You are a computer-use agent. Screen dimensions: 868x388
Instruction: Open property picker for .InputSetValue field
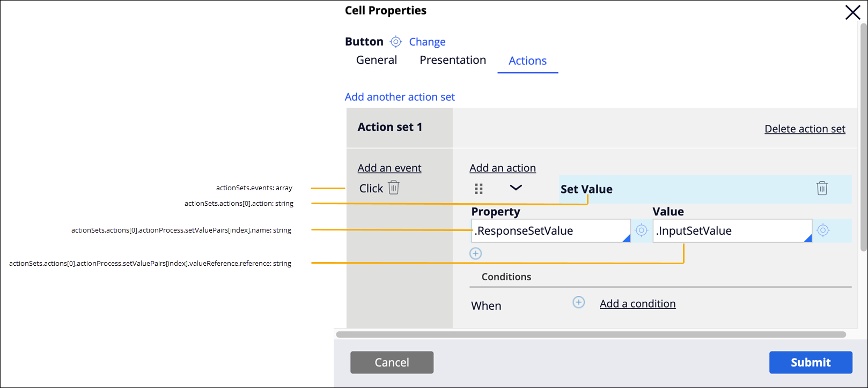[x=823, y=230]
